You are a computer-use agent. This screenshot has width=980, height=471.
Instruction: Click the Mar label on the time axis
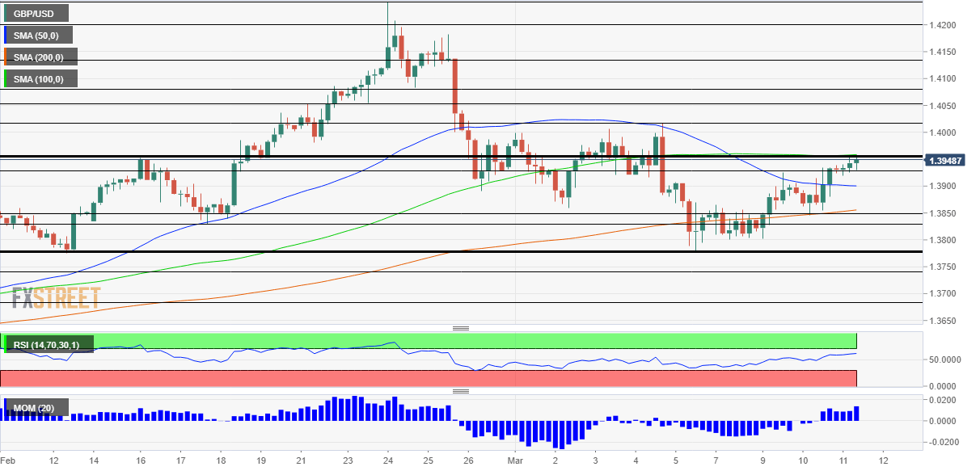click(x=515, y=460)
